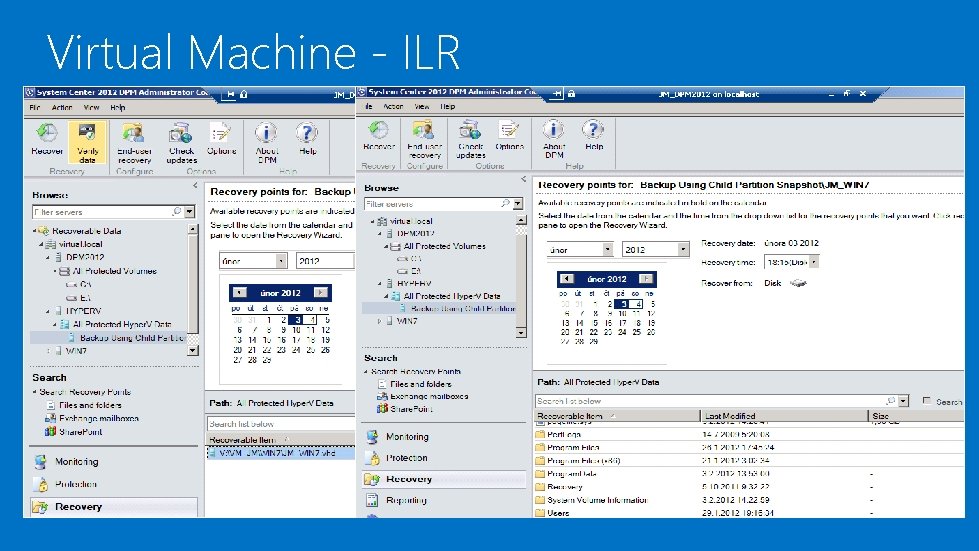Open Action menu in left window
The image size is (979, 551).
click(62, 107)
